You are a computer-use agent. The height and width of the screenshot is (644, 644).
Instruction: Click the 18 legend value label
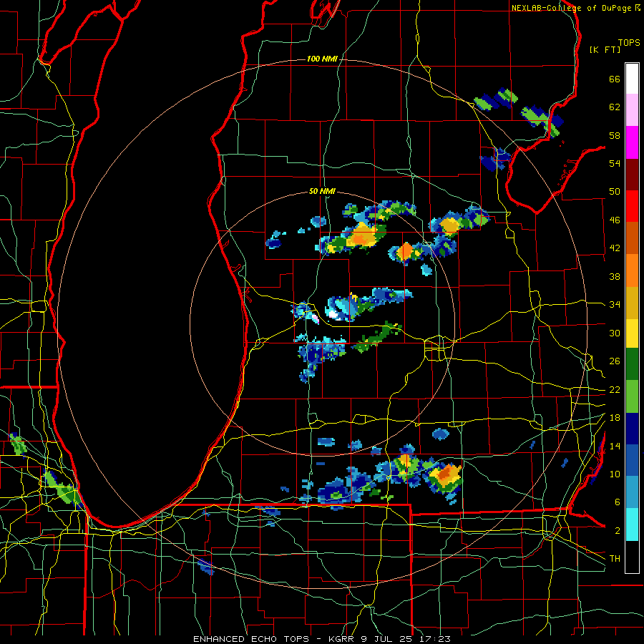615,418
